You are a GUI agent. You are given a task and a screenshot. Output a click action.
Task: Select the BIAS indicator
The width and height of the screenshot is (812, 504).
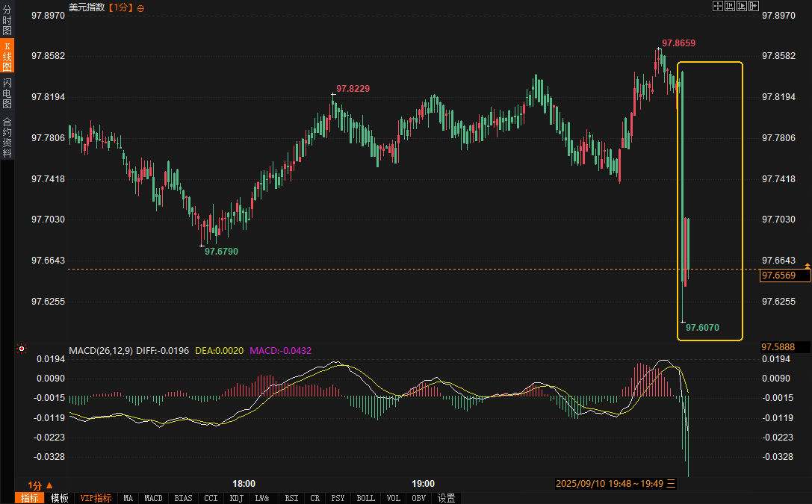(x=183, y=498)
